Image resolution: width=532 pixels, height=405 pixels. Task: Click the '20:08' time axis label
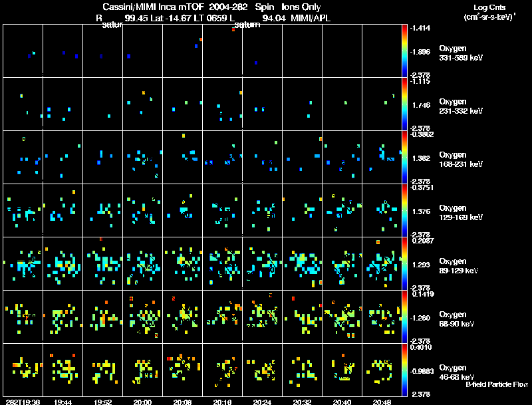182,402
